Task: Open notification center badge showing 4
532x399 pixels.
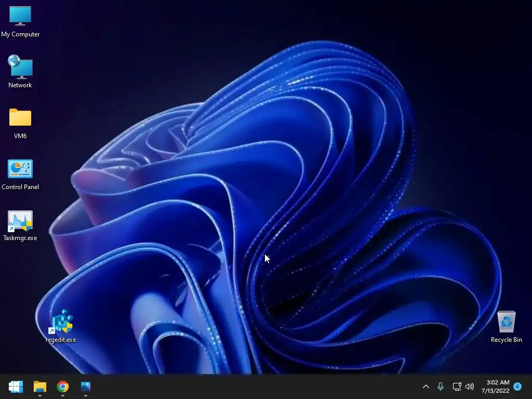Action: pyautogui.click(x=517, y=387)
